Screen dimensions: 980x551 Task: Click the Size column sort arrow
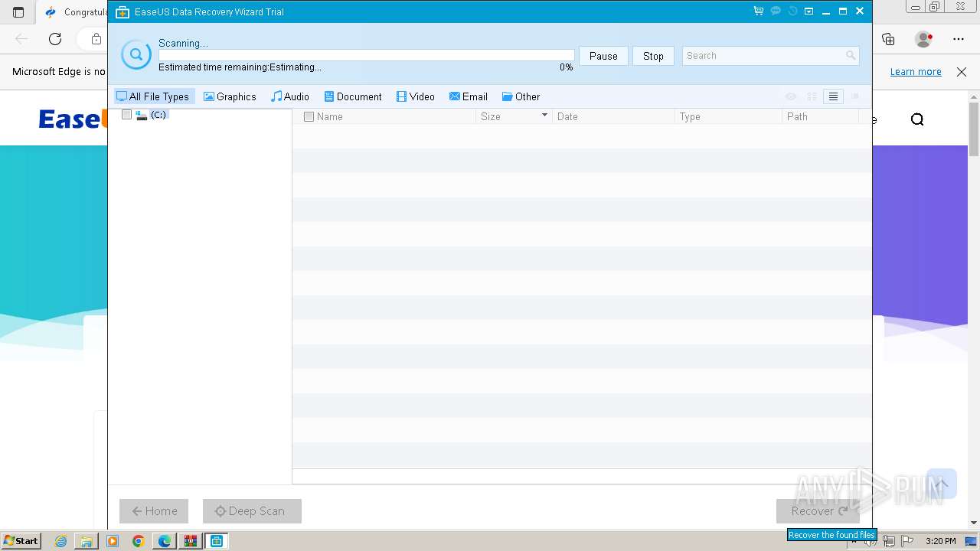544,116
